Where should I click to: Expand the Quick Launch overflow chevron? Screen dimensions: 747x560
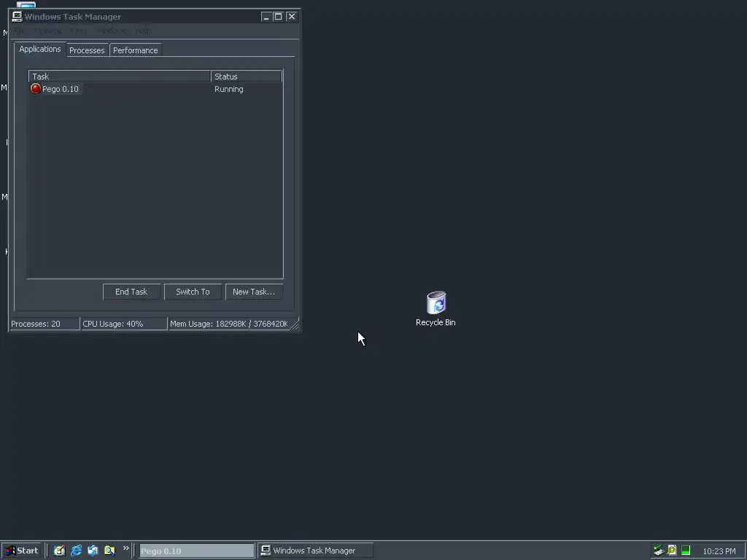coord(125,548)
